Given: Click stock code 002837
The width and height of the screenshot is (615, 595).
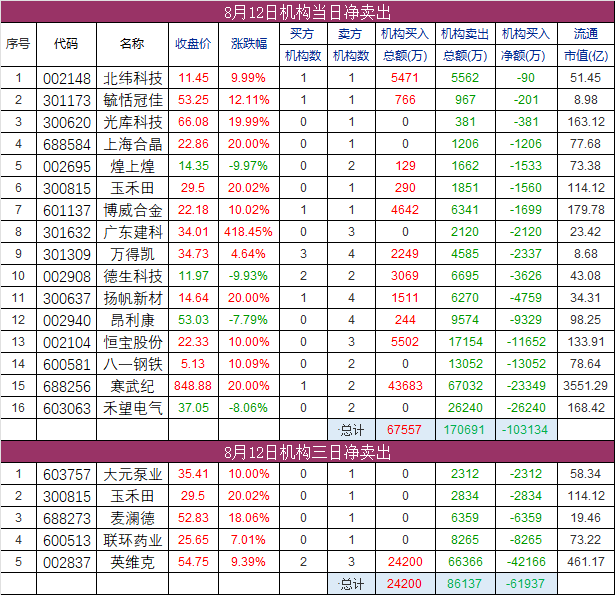Looking at the screenshot, I should point(67,562).
